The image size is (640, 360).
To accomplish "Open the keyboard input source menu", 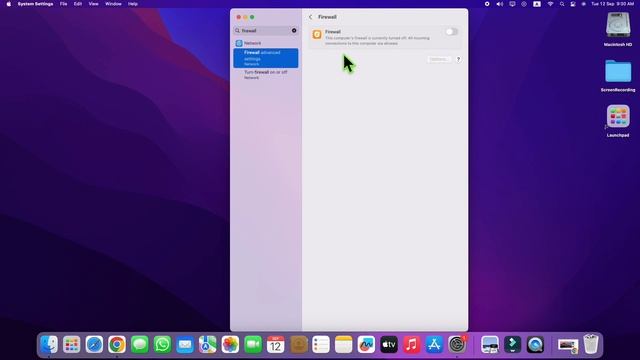I will [x=537, y=4].
